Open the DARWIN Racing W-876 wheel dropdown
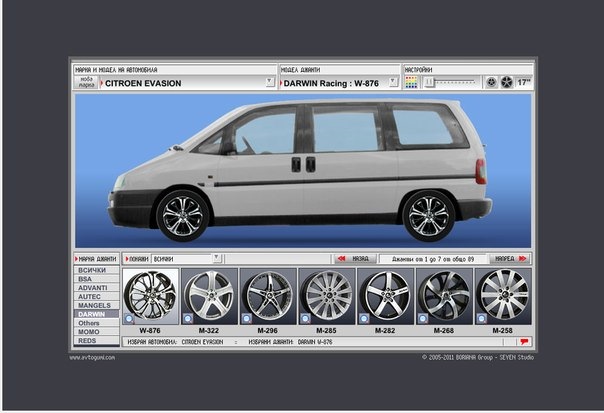Screen dimensions: 604x413 click(393, 82)
